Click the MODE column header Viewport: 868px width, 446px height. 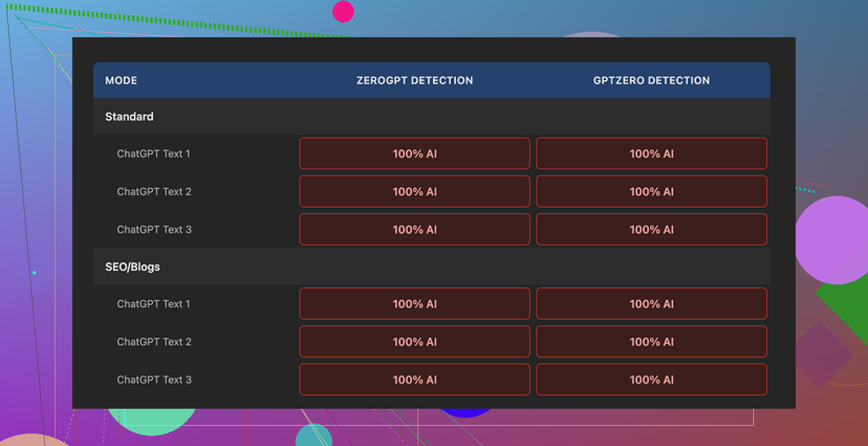tap(121, 80)
